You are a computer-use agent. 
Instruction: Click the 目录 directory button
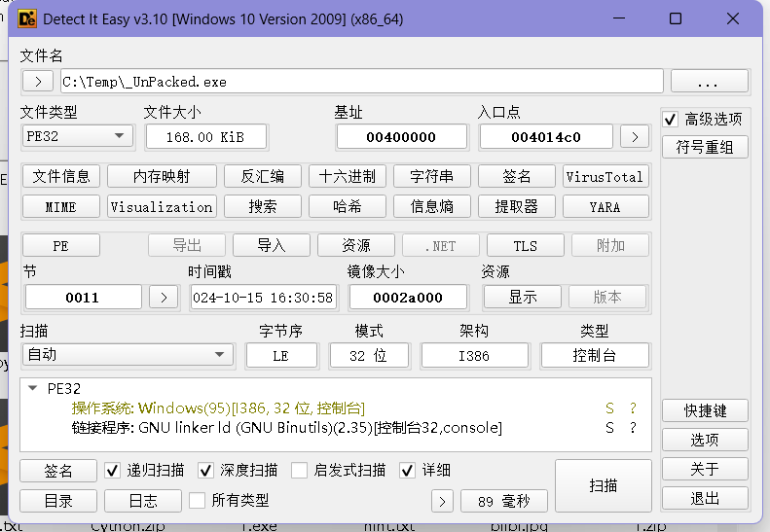coord(58,501)
